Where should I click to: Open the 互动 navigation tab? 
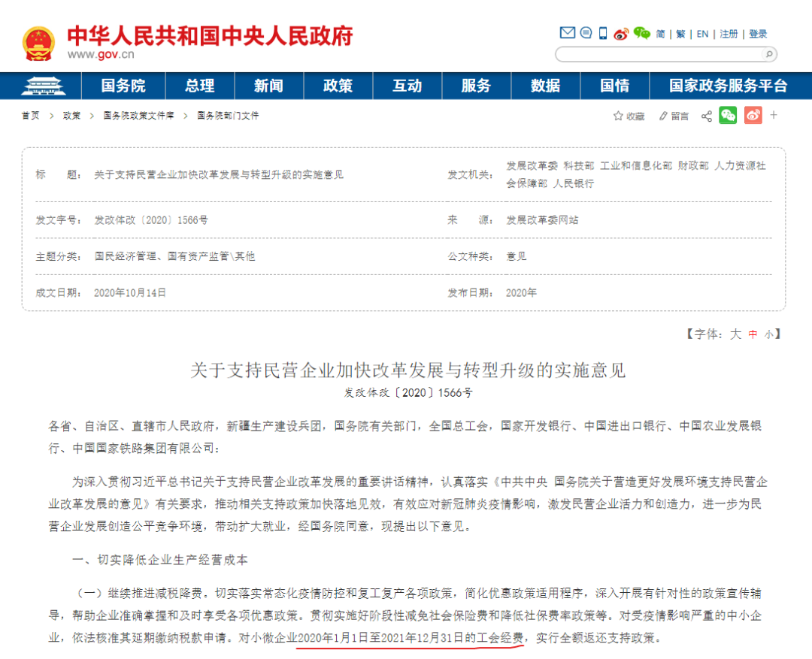pos(408,86)
